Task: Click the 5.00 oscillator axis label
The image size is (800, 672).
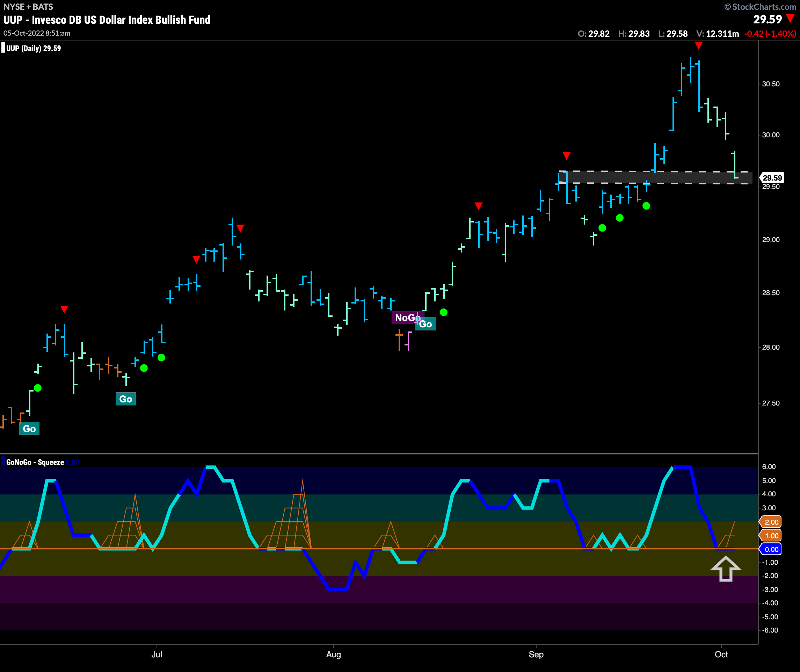Action: click(x=769, y=481)
